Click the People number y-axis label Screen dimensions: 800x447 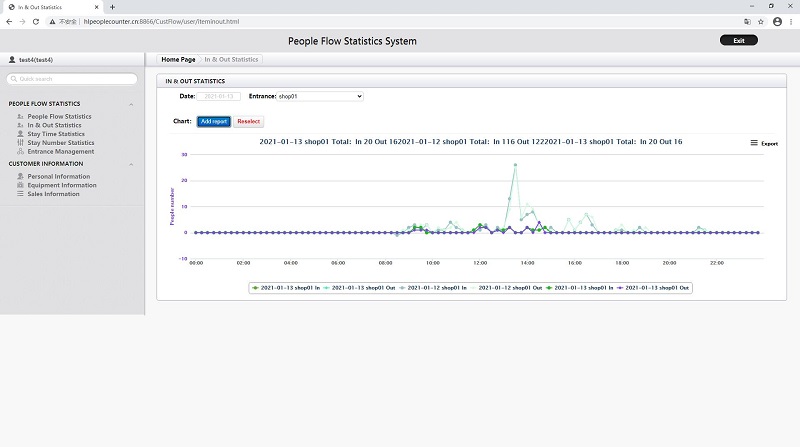tap(172, 206)
